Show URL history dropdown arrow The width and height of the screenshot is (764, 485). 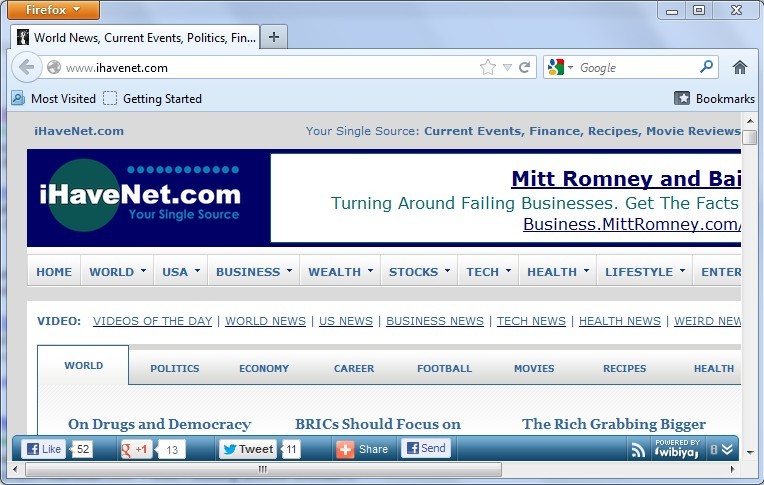pyautogui.click(x=507, y=67)
